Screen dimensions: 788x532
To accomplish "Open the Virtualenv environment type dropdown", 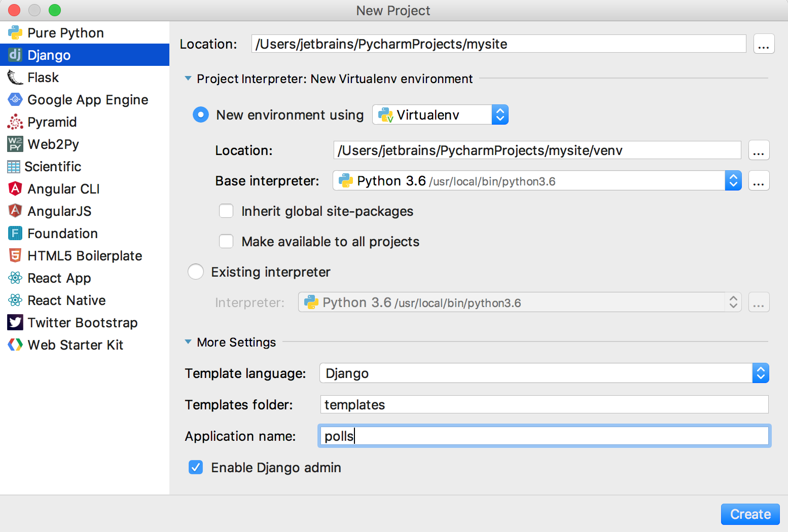I will (x=440, y=115).
